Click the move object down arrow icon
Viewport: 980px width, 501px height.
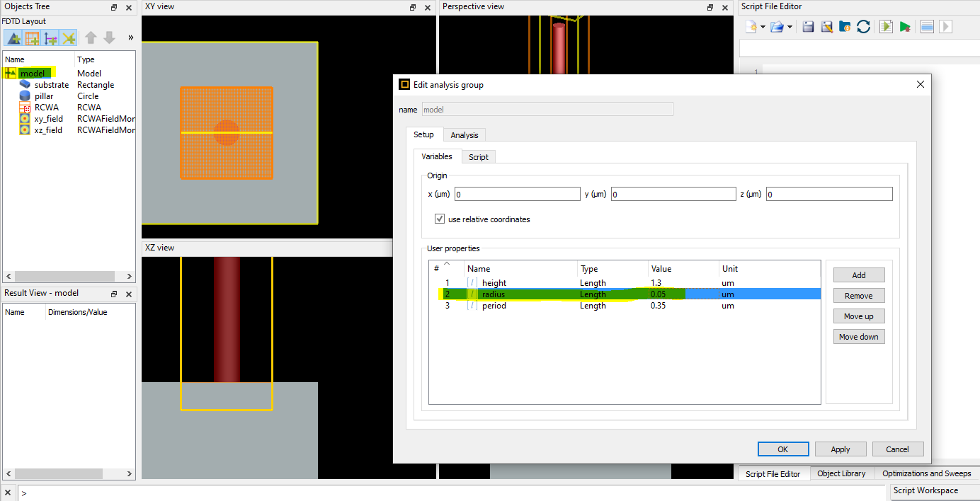pos(109,38)
